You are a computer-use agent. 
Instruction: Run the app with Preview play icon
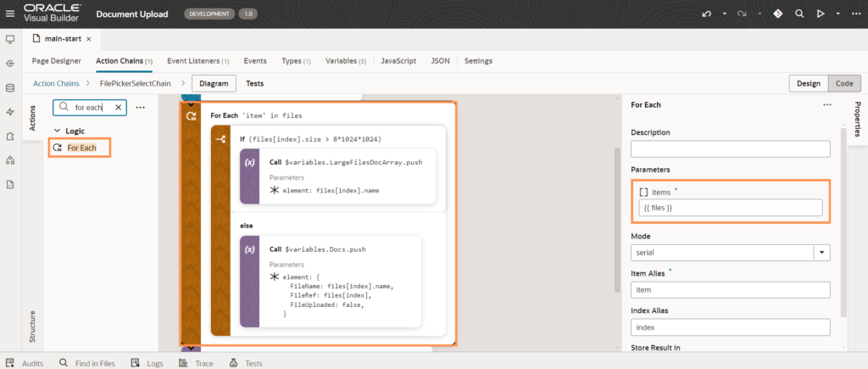(820, 14)
